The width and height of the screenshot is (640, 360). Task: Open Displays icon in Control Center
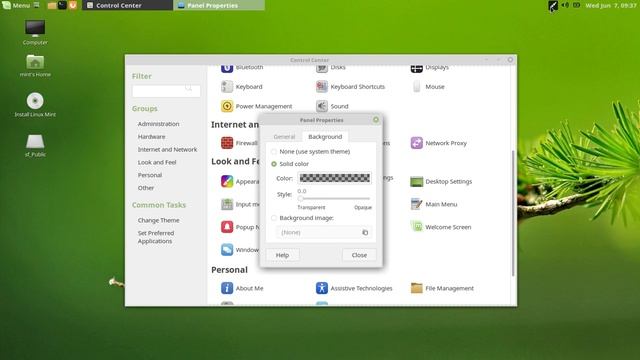click(416, 69)
